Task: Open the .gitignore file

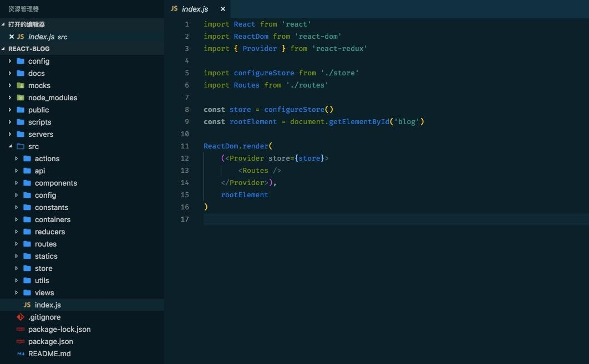Action: point(44,317)
